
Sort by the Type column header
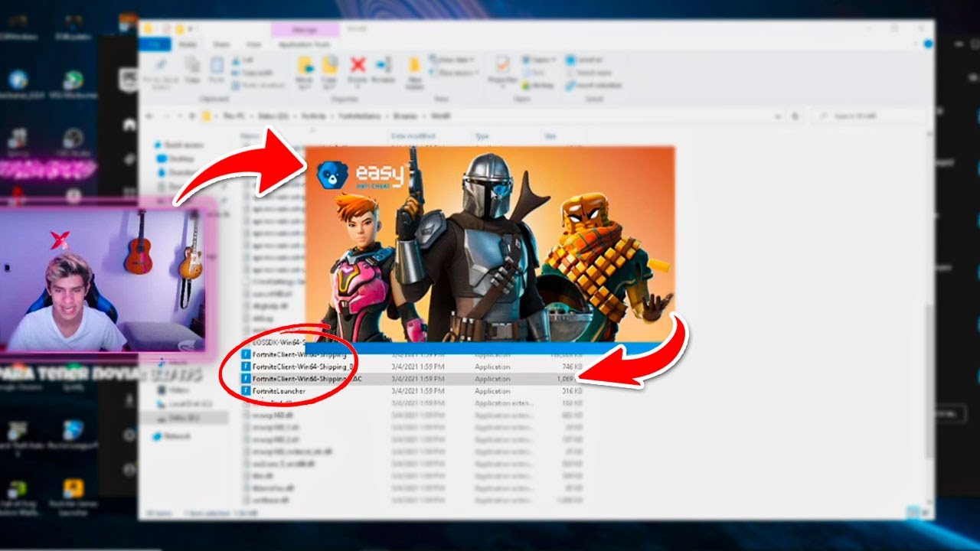482,136
